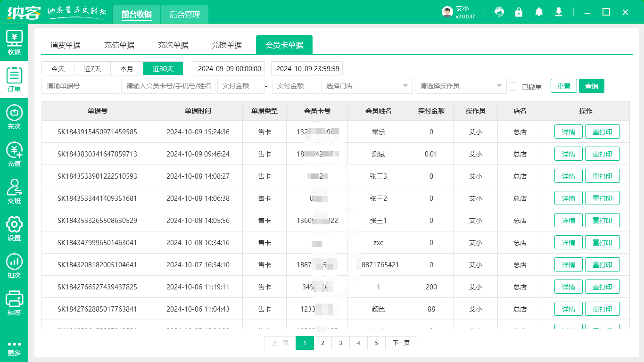Click the user avatar 艾小
644x362 pixels.
pos(447,12)
